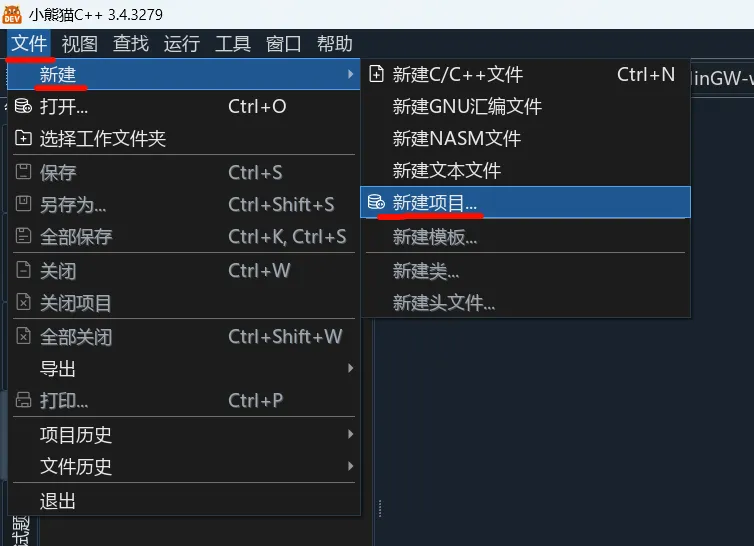Click the folder icon beside 选择工作文件夹

click(23, 139)
